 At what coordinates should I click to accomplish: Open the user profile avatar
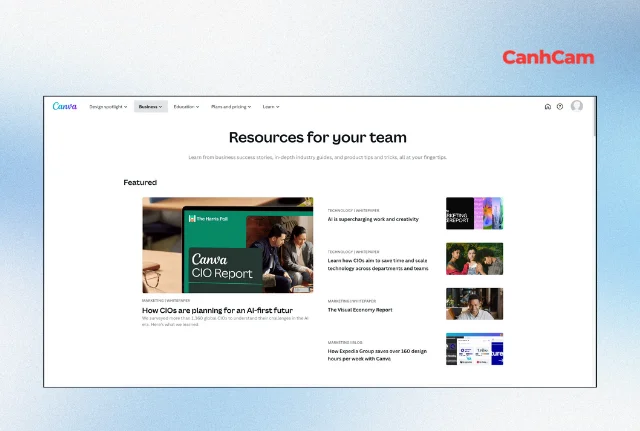coord(577,106)
